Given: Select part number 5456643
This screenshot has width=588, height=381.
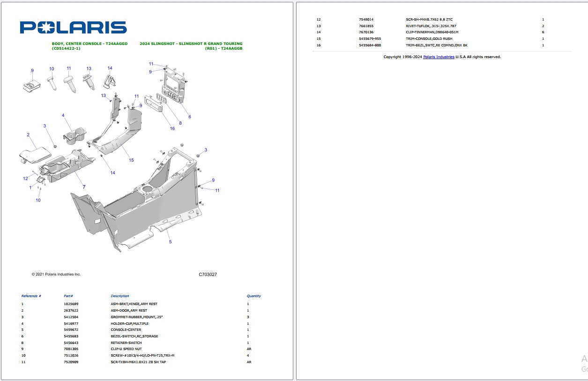Looking at the screenshot, I should 71,343.
